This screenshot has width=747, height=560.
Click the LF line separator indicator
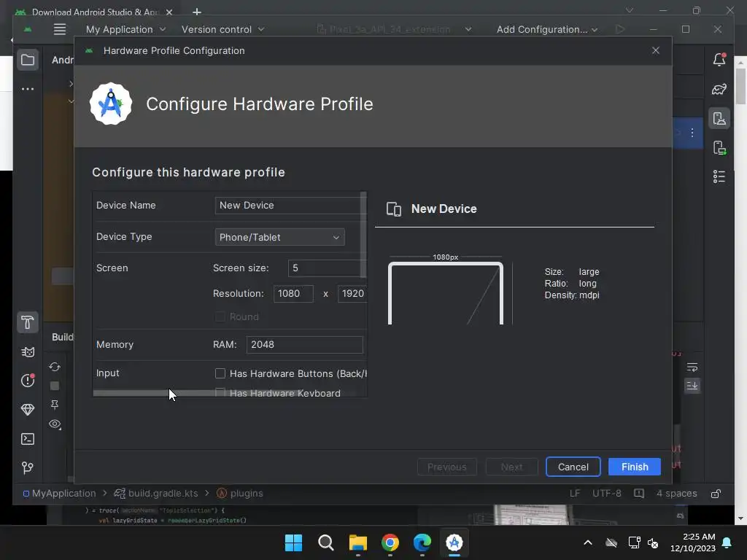point(575,494)
